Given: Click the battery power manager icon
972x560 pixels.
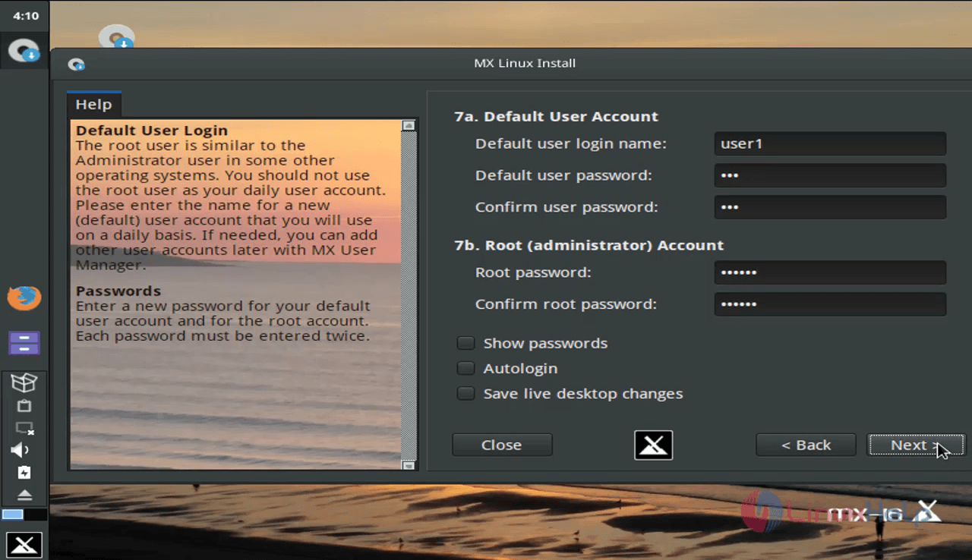Looking at the screenshot, I should pyautogui.click(x=24, y=473).
